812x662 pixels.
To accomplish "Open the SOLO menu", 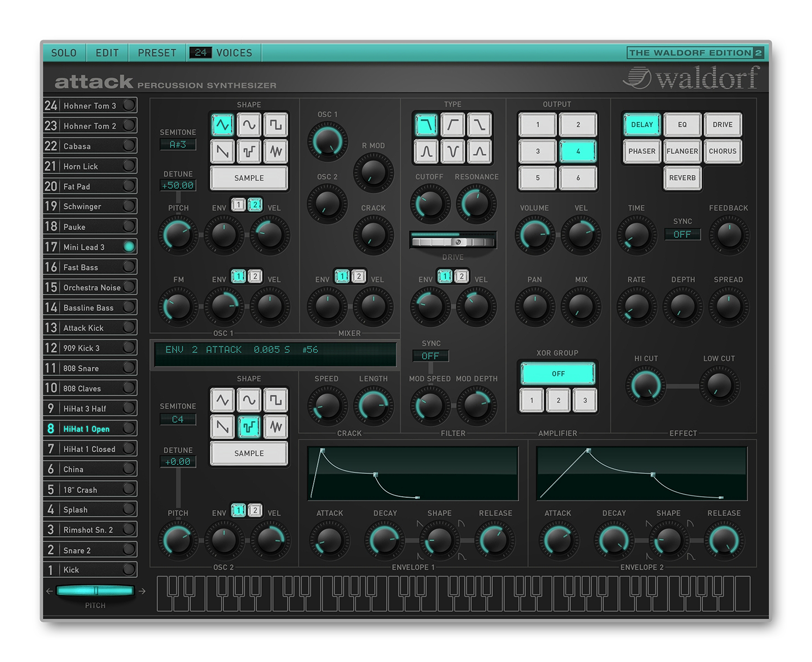I will point(64,53).
